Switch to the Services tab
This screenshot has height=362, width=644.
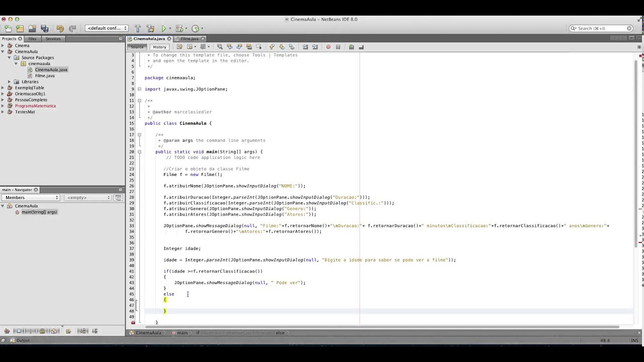53,39
